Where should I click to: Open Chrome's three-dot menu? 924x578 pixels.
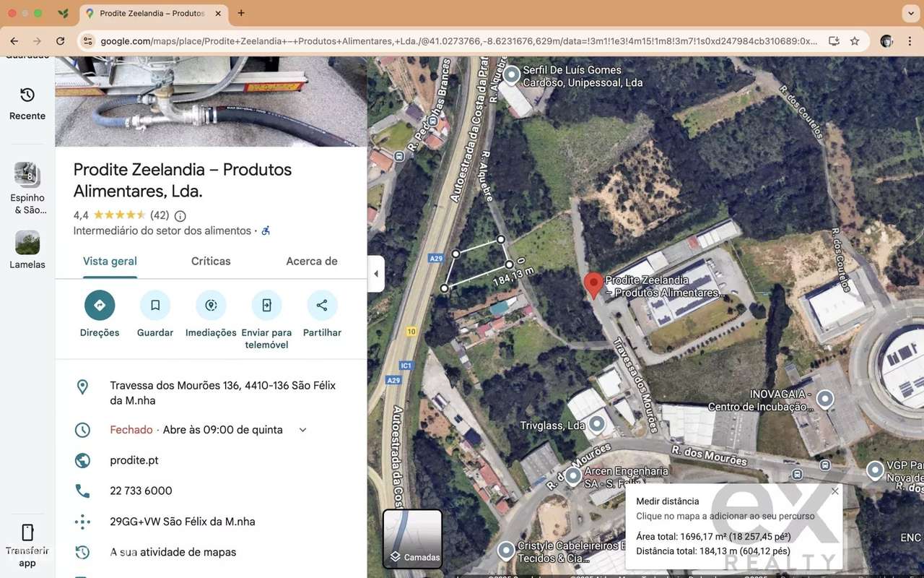(x=911, y=41)
